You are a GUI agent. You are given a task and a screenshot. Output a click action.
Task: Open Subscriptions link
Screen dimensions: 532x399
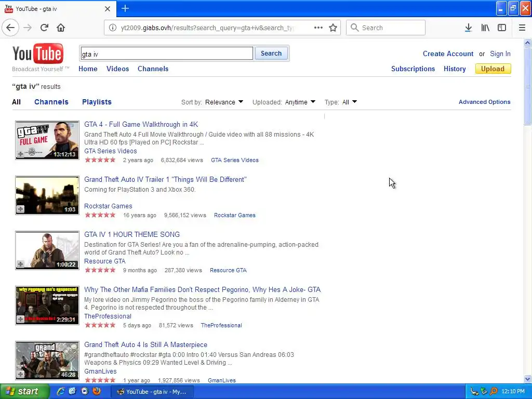(x=413, y=69)
